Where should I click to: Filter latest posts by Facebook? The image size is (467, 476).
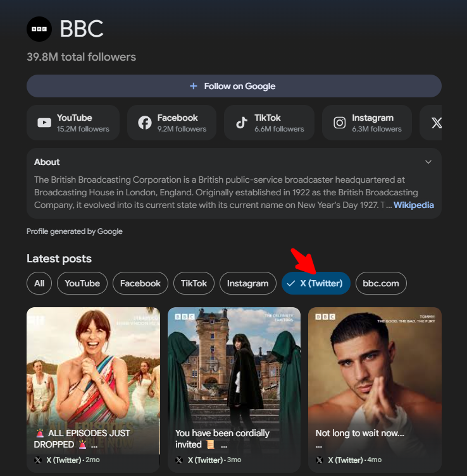[140, 283]
